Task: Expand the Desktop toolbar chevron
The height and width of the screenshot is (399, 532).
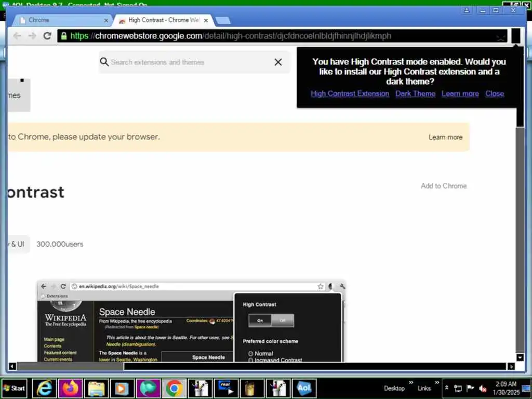Action: tap(411, 383)
